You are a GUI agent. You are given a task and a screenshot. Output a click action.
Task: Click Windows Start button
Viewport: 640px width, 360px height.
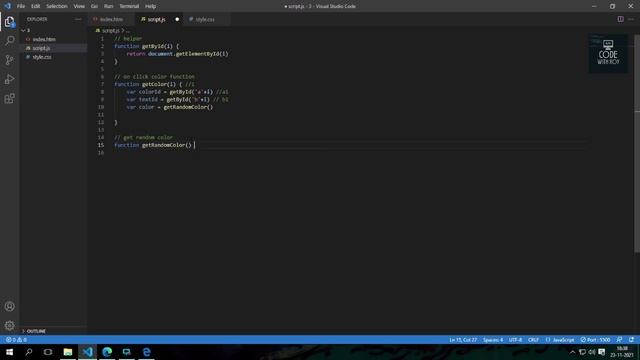9,352
